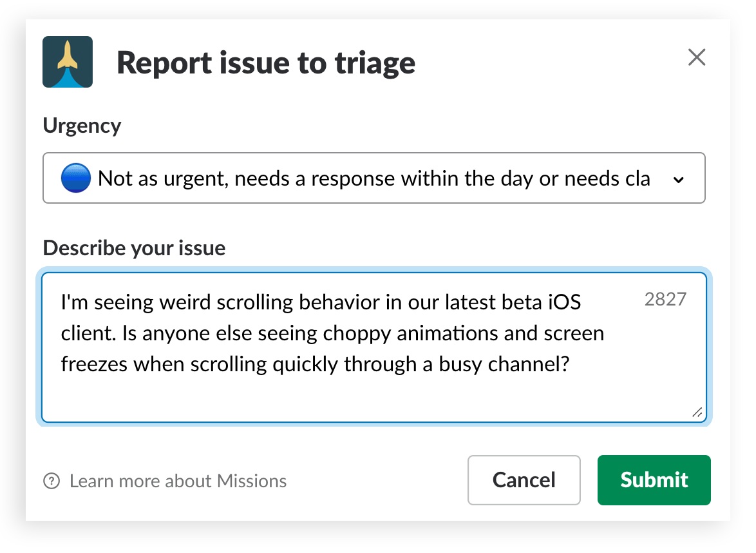Click the "Describe your issue" label
Viewport: 756px width, 553px height.
point(134,248)
